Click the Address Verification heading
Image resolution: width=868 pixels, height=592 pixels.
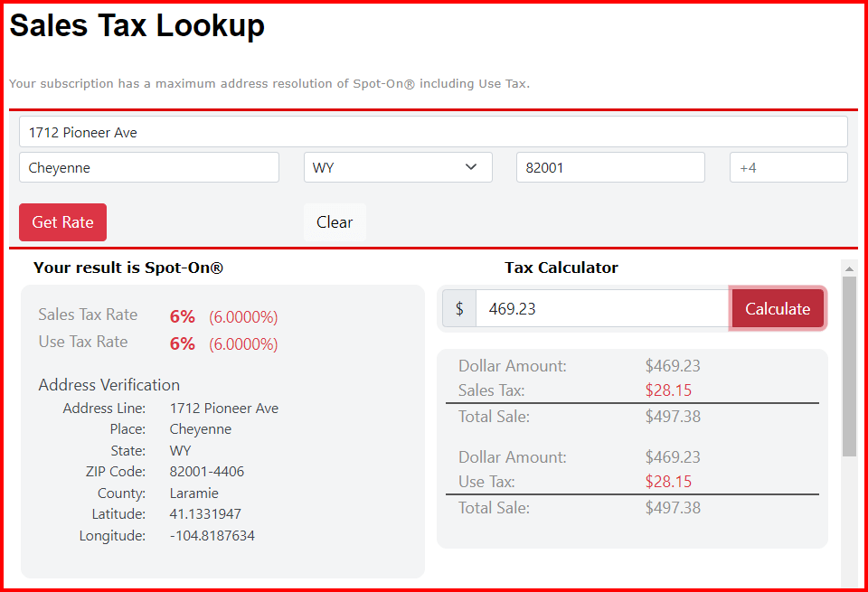(108, 384)
